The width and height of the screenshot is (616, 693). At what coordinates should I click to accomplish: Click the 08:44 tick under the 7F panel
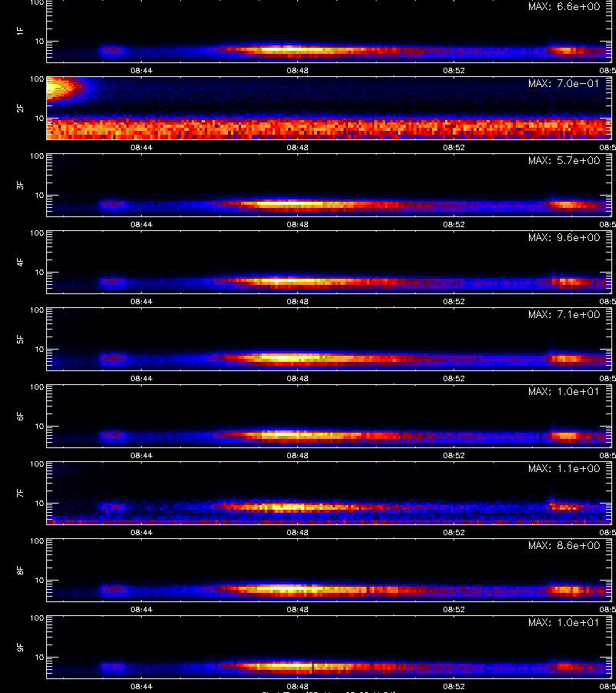(x=142, y=533)
